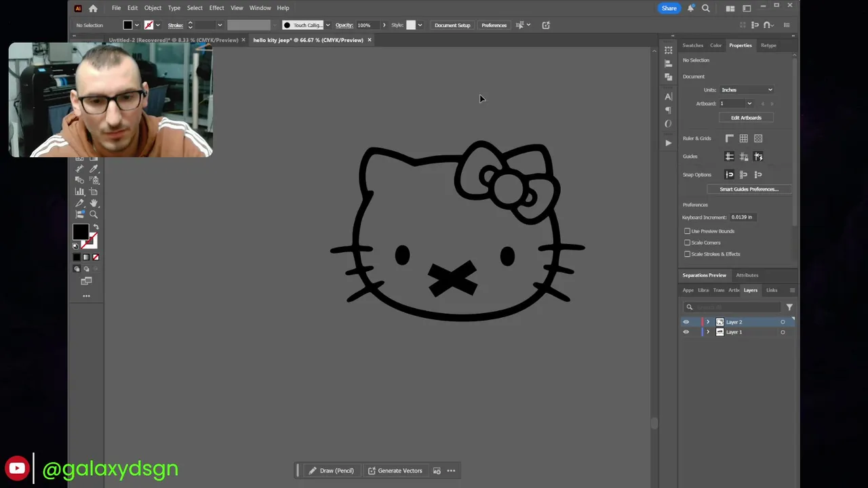The image size is (868, 488).
Task: Select the Symbol Sprayer tool
Action: [94, 180]
